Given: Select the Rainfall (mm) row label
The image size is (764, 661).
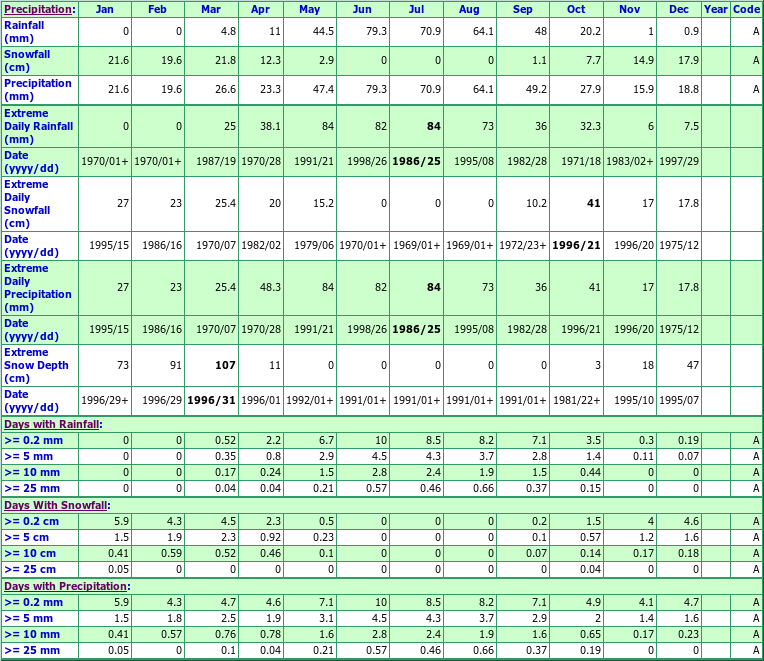Looking at the screenshot, I should tap(24, 32).
